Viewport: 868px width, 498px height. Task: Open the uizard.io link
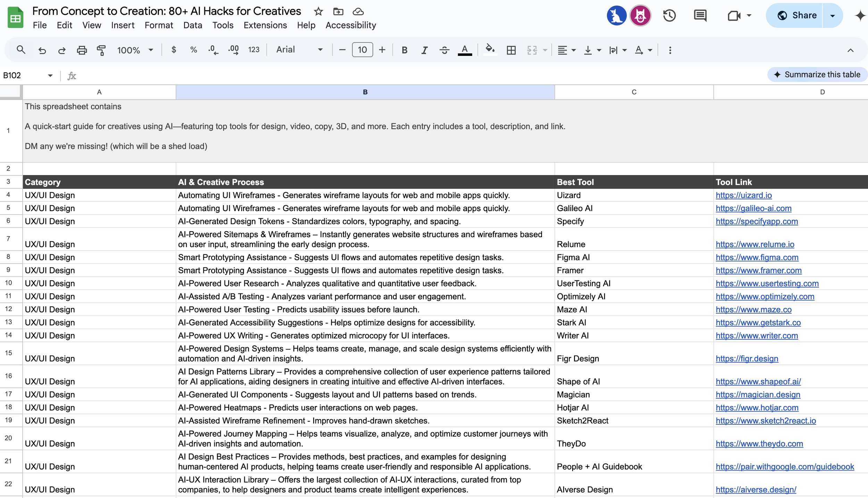pyautogui.click(x=744, y=195)
